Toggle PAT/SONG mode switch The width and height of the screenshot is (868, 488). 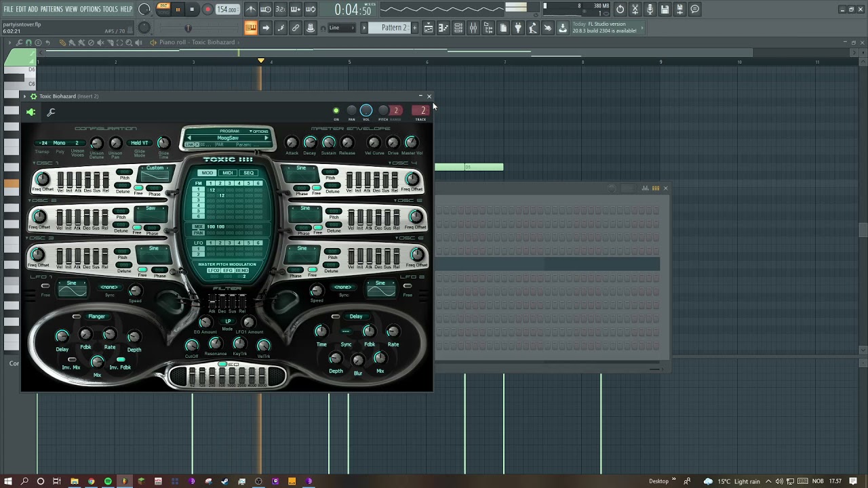[163, 9]
